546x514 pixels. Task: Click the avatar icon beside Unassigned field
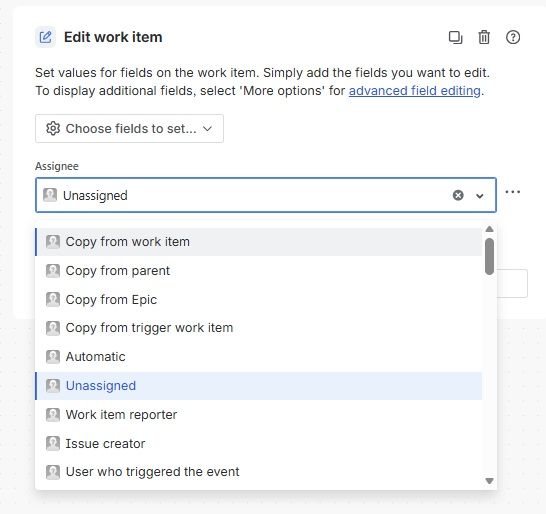pyautogui.click(x=50, y=195)
